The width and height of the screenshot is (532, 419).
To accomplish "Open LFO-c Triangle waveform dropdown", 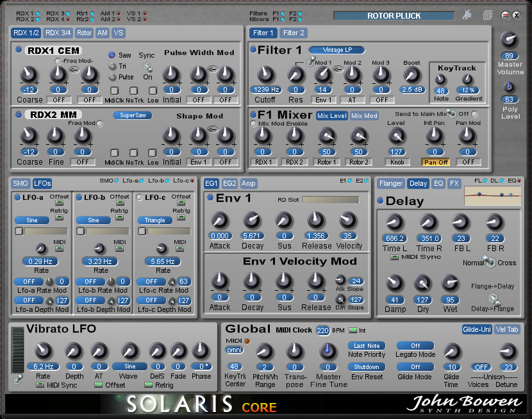I will (x=154, y=220).
